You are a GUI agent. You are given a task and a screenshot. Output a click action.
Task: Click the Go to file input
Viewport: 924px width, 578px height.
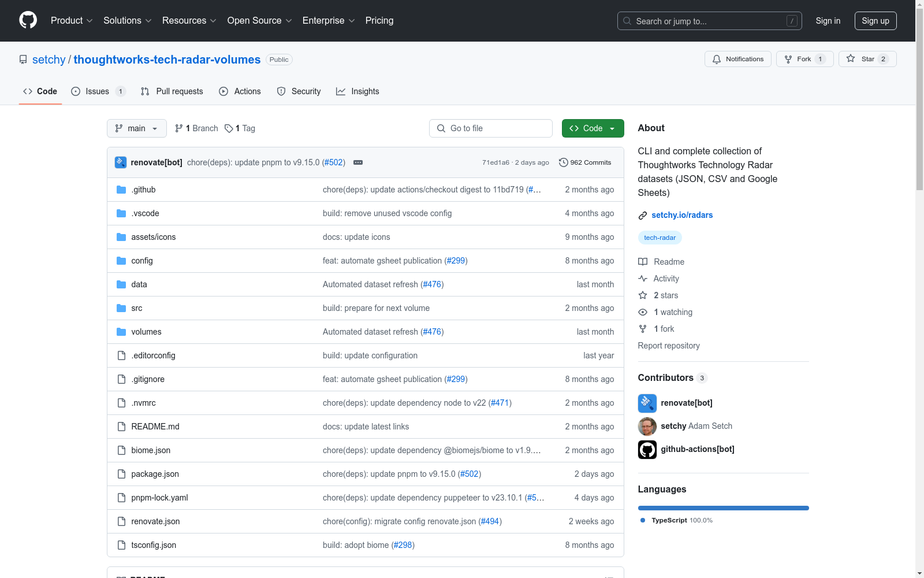coord(491,128)
